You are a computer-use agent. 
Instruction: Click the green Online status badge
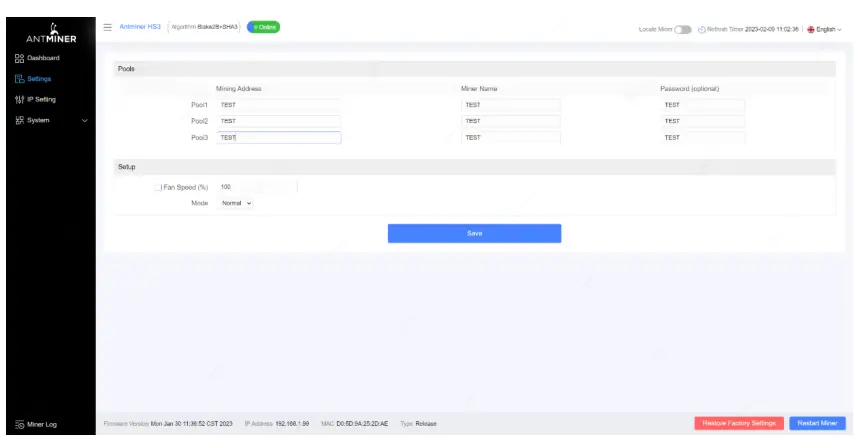263,27
